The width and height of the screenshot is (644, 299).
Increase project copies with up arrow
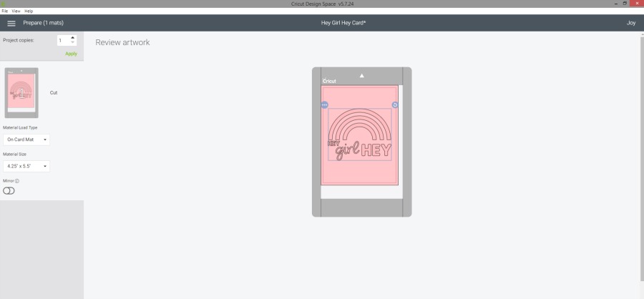[x=73, y=38]
